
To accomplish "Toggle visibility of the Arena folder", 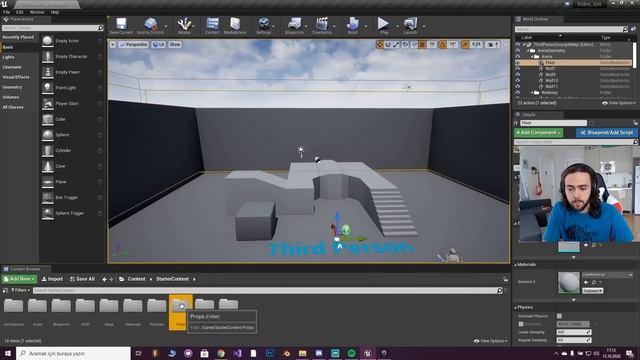I will pyautogui.click(x=518, y=57).
